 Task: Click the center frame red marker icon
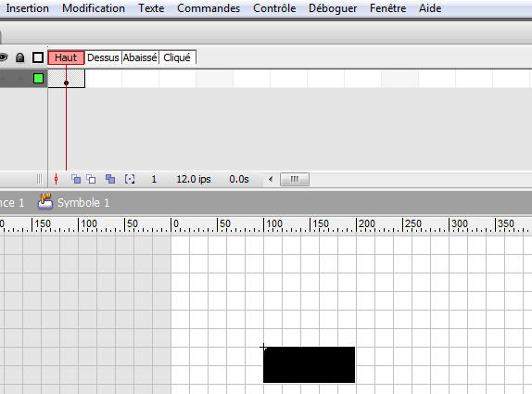tap(57, 179)
